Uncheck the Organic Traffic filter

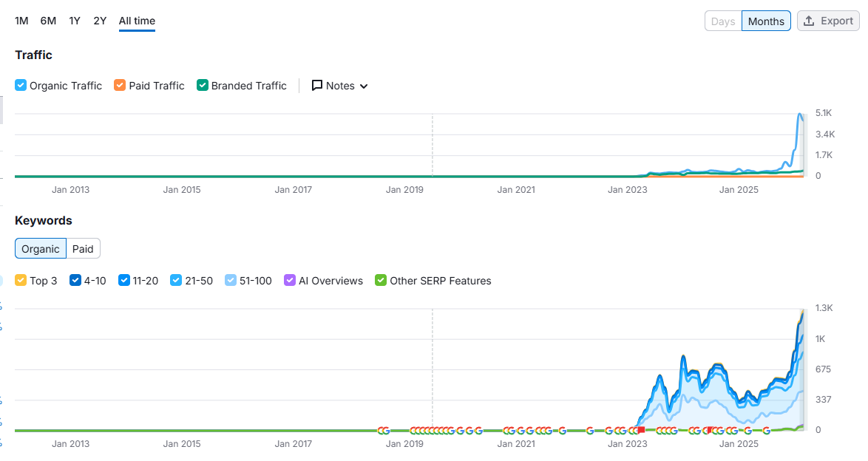click(20, 86)
